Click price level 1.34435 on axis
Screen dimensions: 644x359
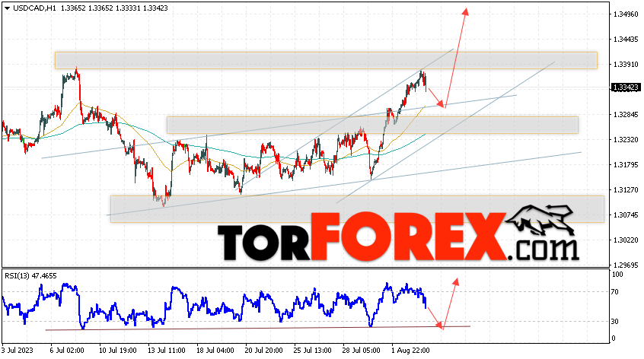pos(626,40)
